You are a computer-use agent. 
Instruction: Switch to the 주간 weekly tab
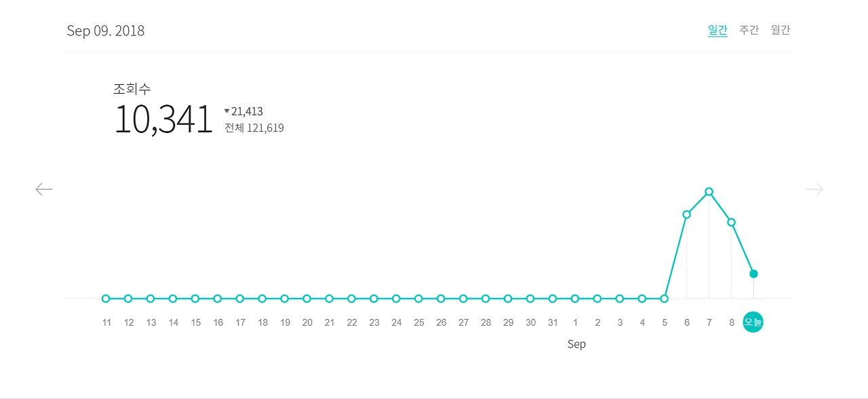[749, 30]
